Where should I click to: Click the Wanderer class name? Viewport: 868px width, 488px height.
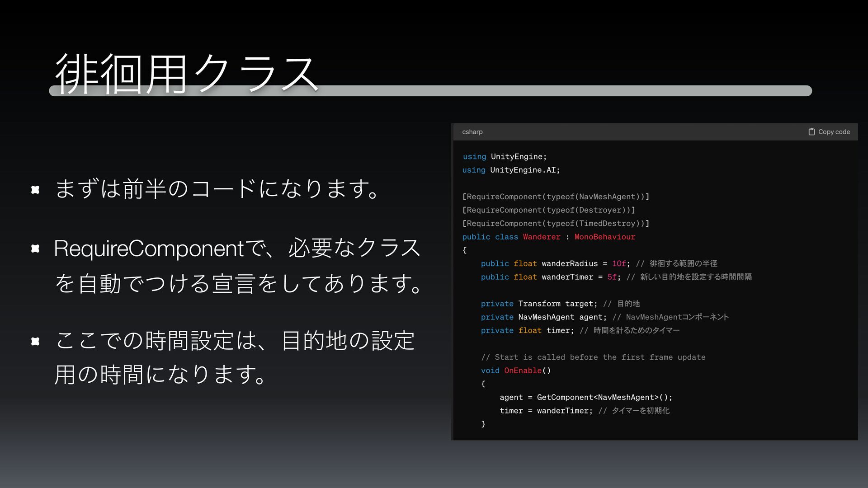(541, 237)
